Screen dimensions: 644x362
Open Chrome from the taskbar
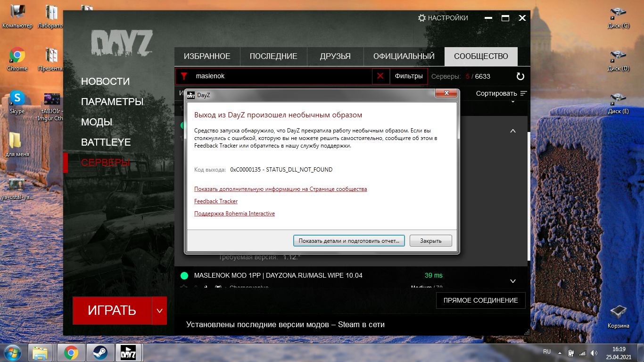71,352
